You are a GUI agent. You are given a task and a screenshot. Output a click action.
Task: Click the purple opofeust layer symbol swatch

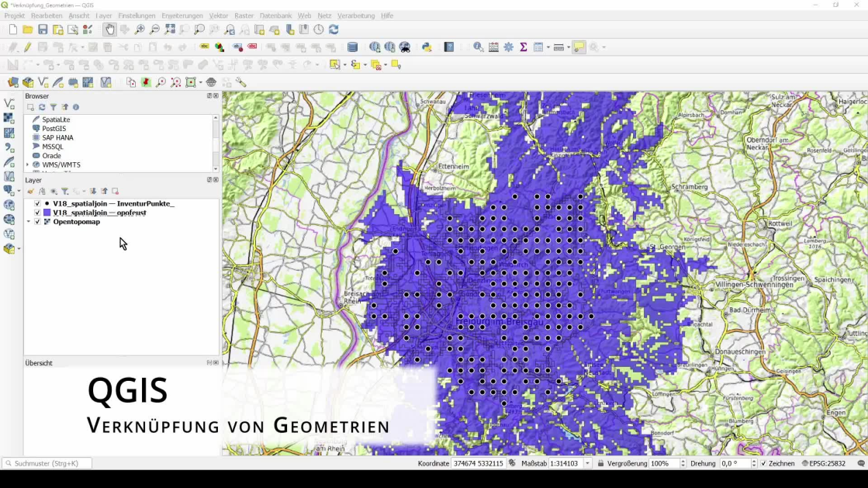[x=47, y=213]
